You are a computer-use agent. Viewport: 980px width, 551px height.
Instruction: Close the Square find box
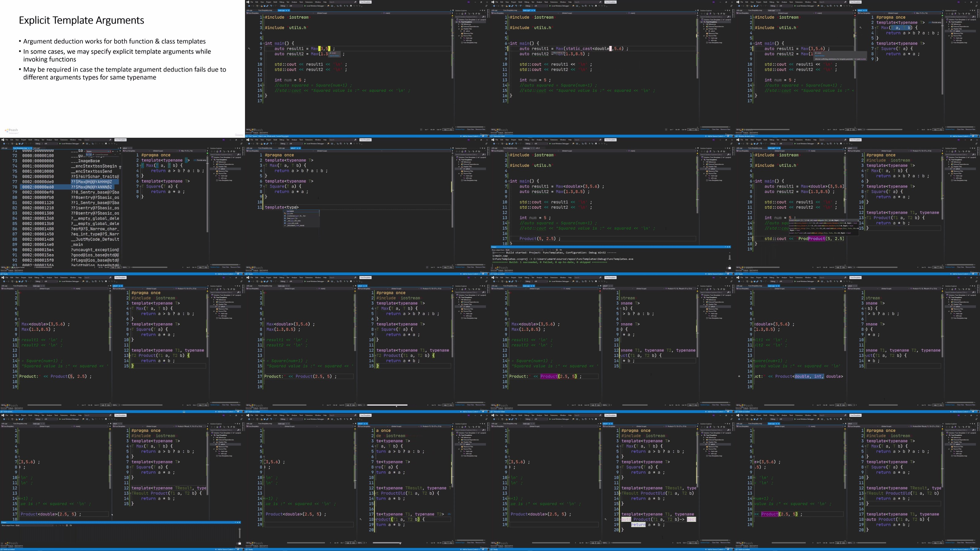pos(118,151)
